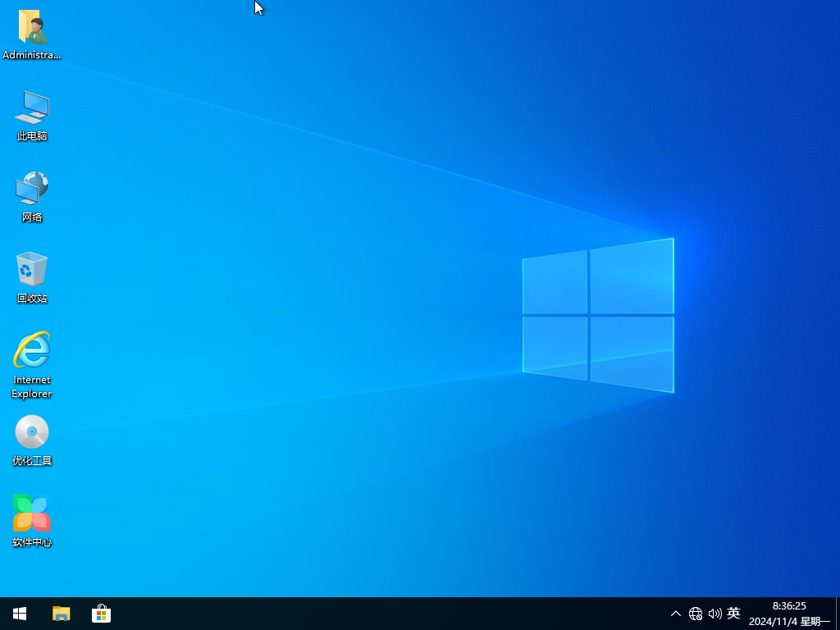The height and width of the screenshot is (630, 840).
Task: Open the Start menu
Action: coord(18,613)
